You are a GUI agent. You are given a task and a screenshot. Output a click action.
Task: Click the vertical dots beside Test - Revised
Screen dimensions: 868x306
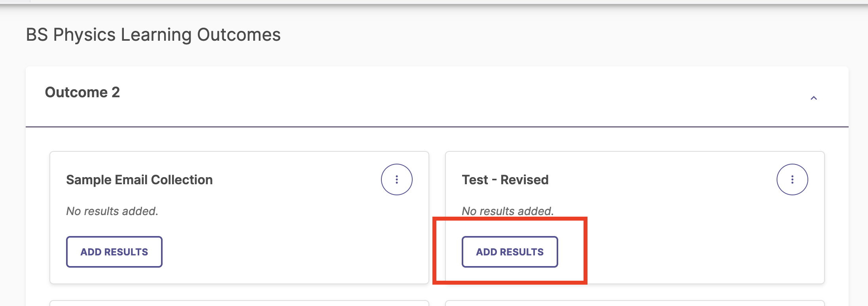pos(792,179)
